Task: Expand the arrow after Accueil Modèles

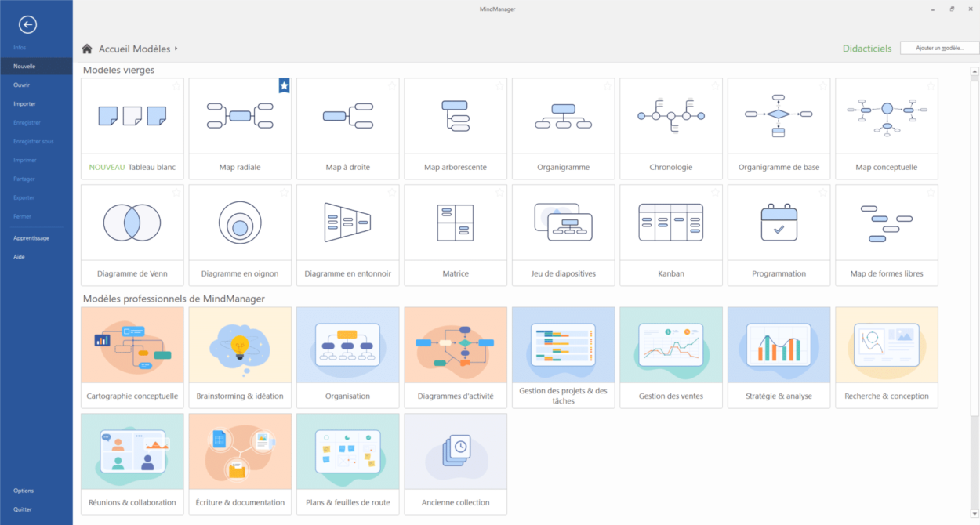Action: (176, 49)
